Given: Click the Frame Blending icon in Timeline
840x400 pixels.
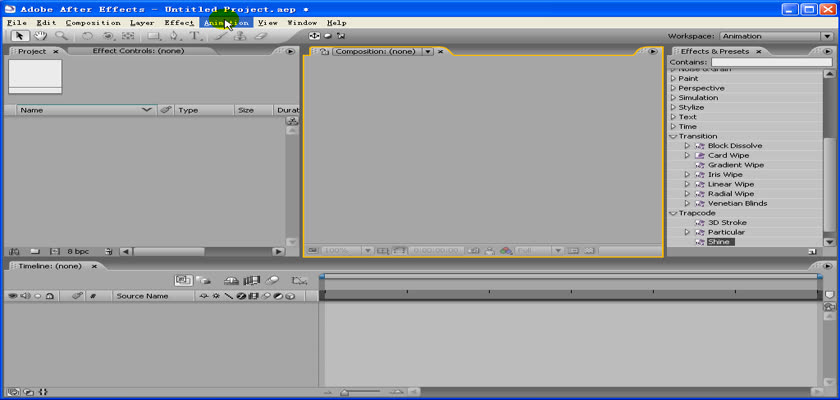Looking at the screenshot, I should click(252, 280).
